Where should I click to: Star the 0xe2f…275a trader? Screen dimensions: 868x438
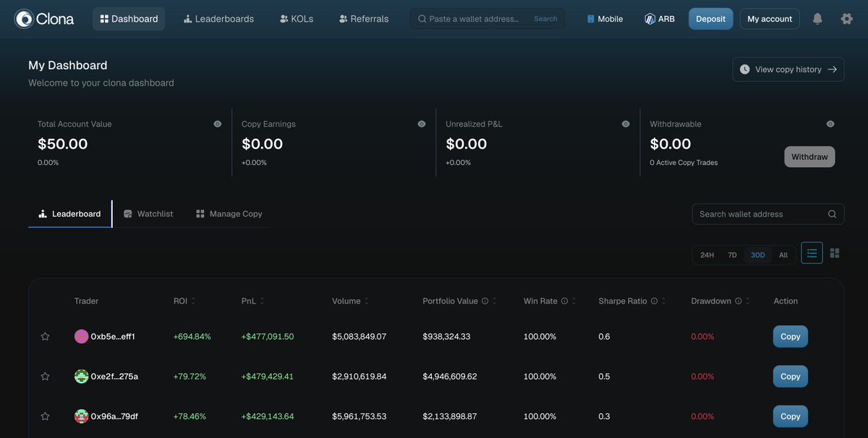coord(45,376)
